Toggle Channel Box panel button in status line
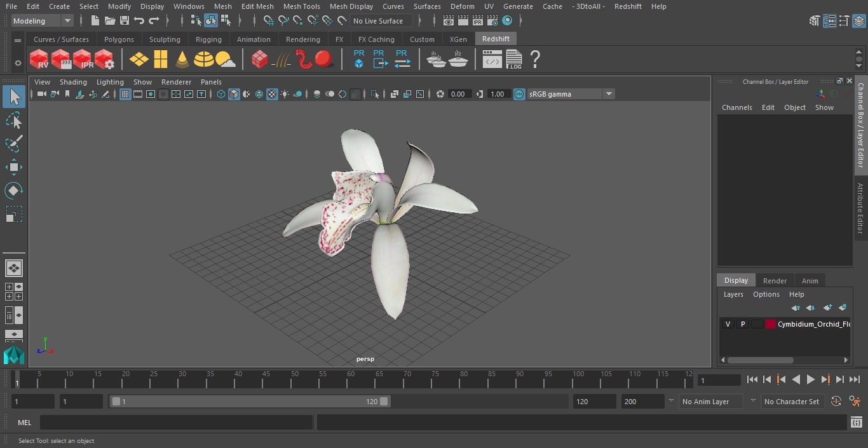This screenshot has width=868, height=448. (x=858, y=21)
